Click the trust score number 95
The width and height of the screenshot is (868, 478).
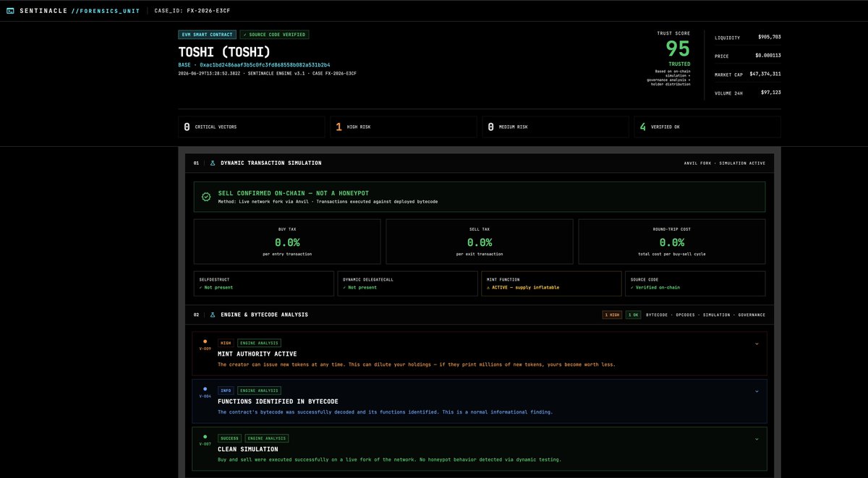click(678, 49)
